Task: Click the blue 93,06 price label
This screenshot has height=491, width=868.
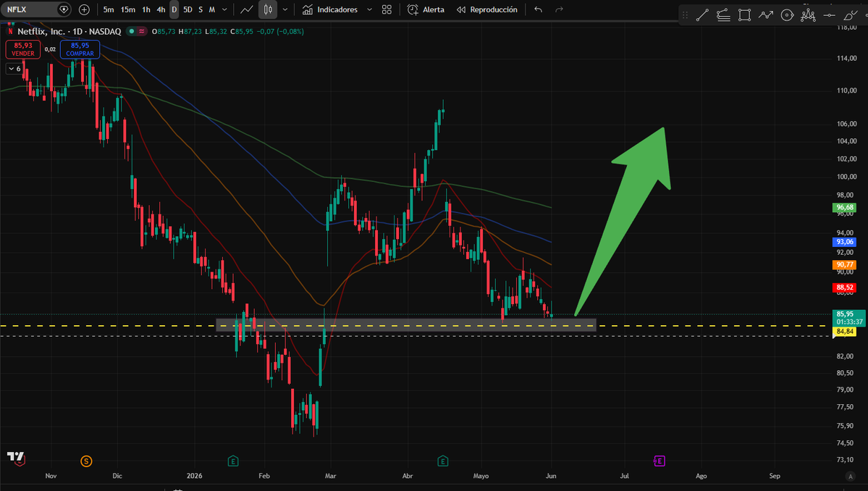Action: point(844,242)
